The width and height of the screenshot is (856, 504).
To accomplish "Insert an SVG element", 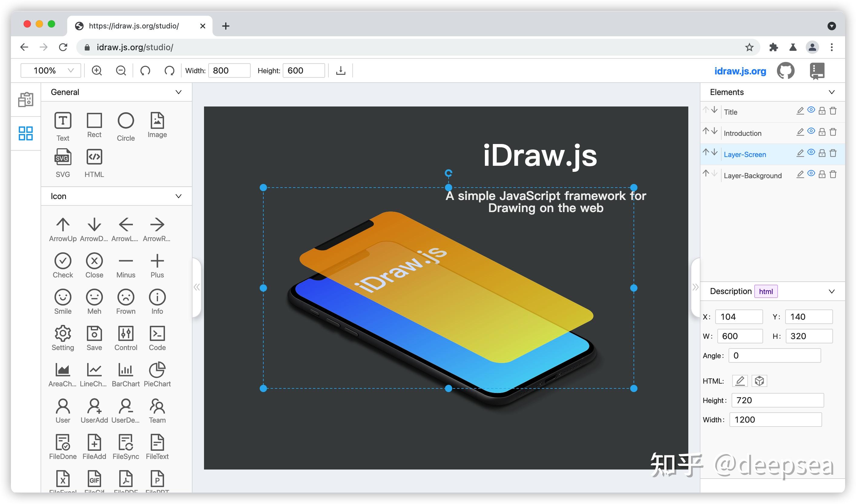I will pos(63,163).
